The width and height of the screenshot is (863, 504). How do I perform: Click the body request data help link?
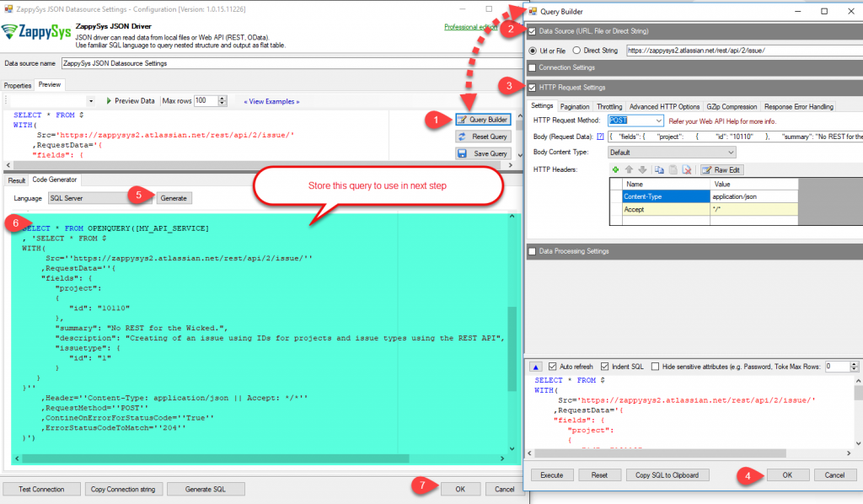(600, 137)
